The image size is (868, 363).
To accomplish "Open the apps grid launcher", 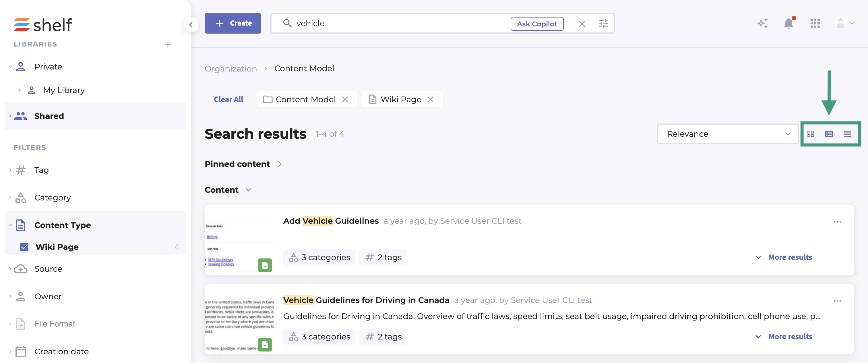I will pyautogui.click(x=815, y=23).
